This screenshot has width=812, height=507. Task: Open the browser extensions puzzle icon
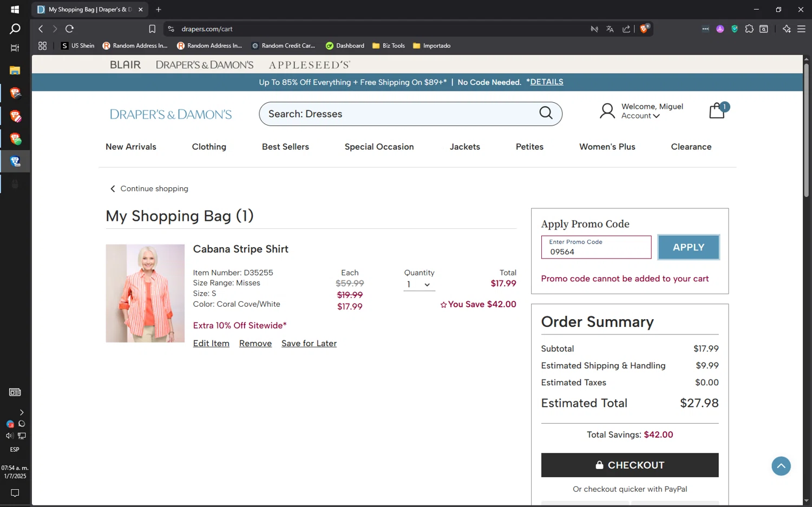(x=749, y=29)
